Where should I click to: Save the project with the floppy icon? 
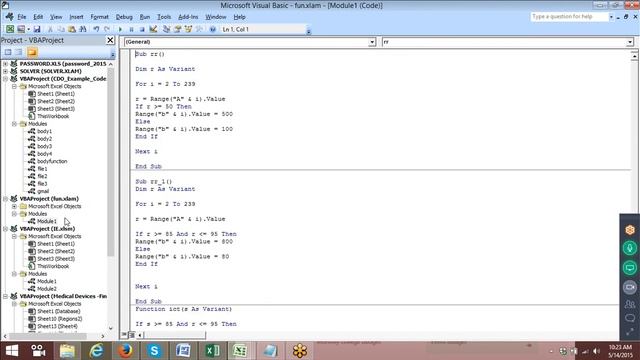coord(37,29)
